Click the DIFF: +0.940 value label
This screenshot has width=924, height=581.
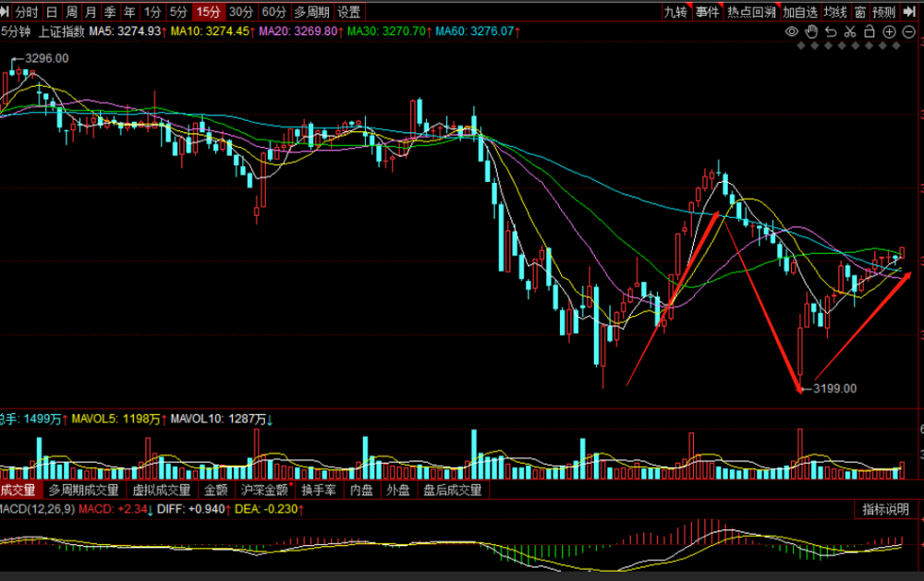coord(191,509)
